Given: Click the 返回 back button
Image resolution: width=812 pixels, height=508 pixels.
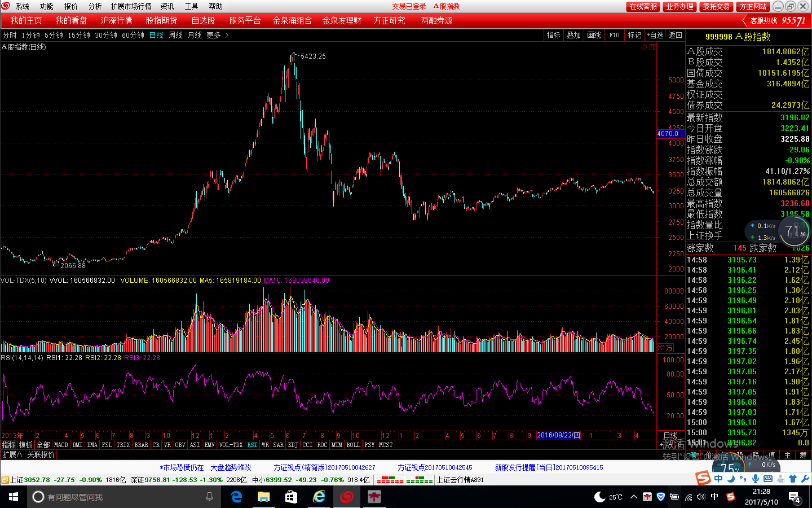Looking at the screenshot, I should (676, 35).
